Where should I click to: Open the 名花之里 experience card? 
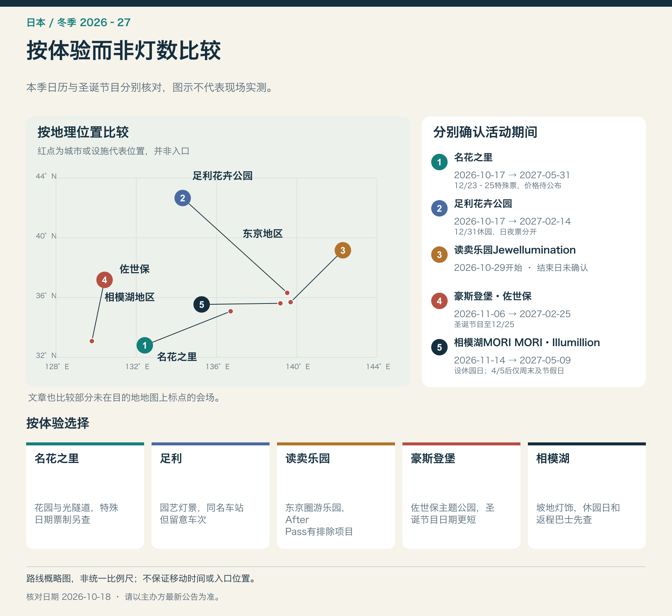(85, 495)
